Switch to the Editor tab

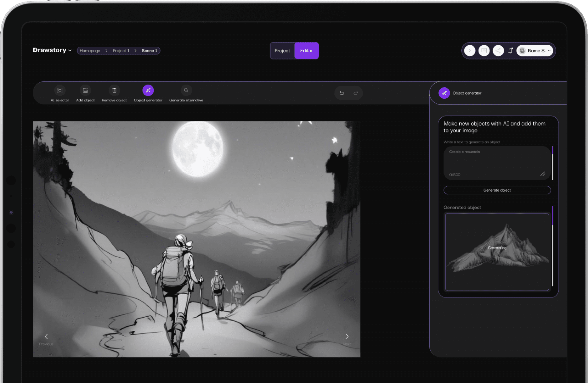tap(306, 51)
